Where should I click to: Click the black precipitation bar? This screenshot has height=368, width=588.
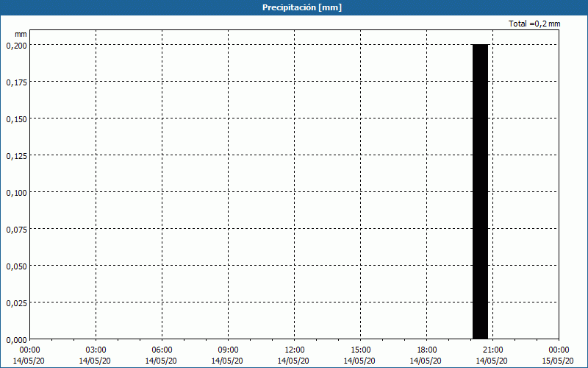pyautogui.click(x=480, y=191)
